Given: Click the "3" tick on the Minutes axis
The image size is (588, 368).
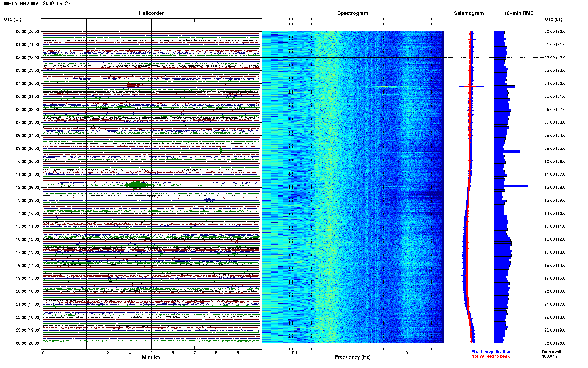Looking at the screenshot, I should (108, 353).
